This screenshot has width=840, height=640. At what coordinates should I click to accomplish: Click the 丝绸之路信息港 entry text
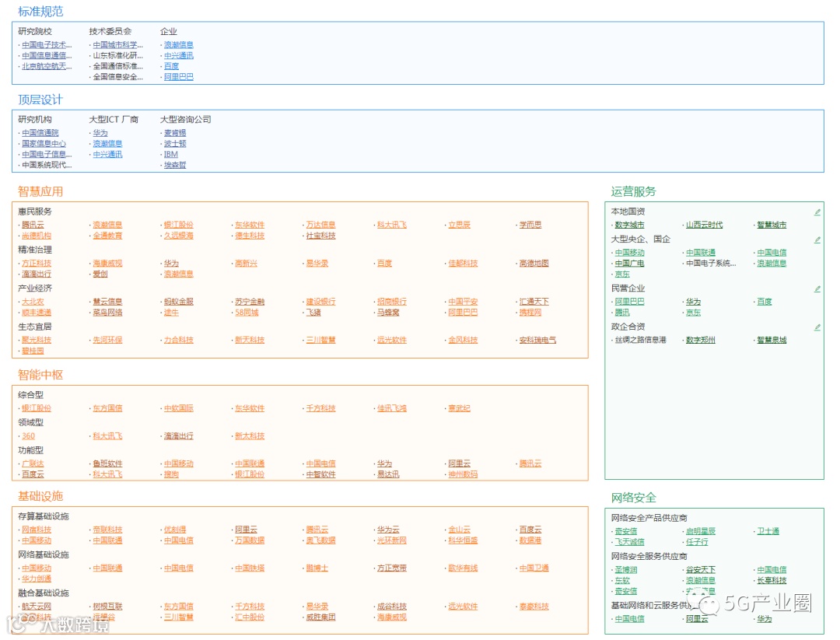coord(640,340)
